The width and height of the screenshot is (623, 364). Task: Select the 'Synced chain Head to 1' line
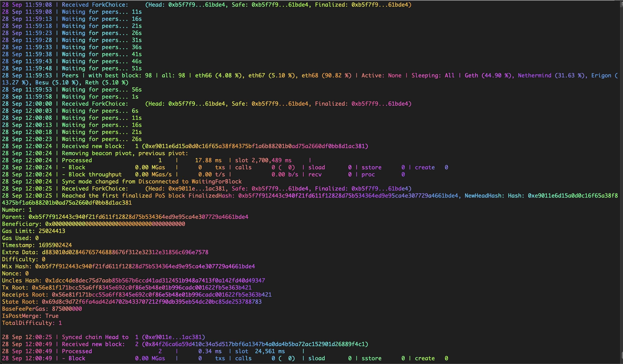103,337
